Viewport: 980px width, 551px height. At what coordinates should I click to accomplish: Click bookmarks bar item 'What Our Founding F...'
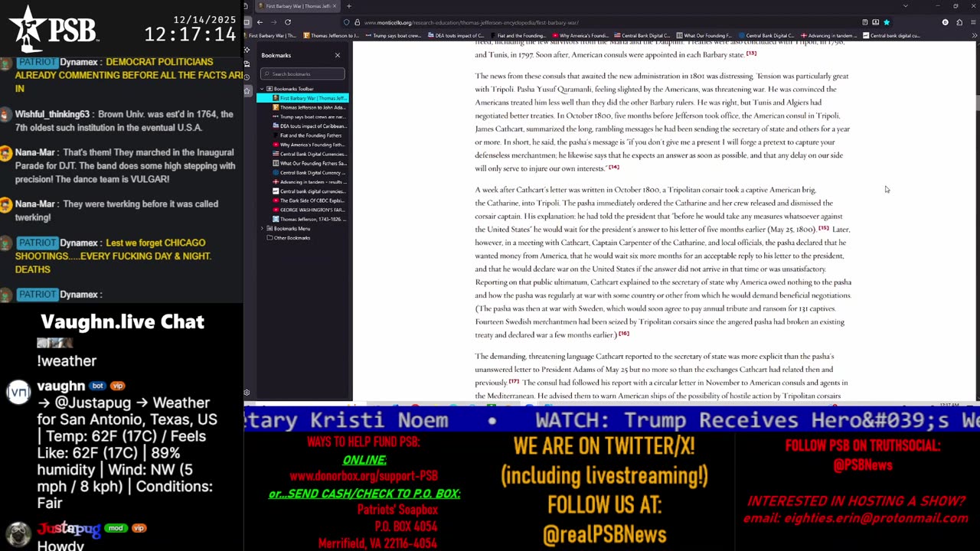704,35
